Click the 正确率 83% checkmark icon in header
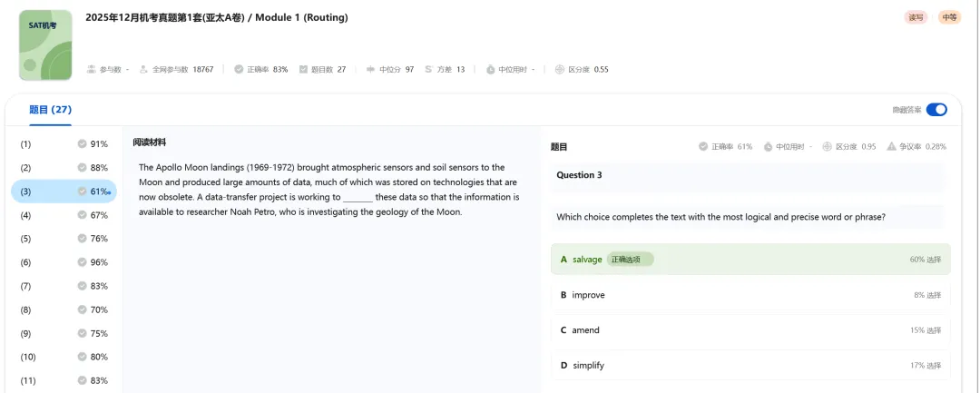Screen dimensions: 980x393 pos(239,69)
